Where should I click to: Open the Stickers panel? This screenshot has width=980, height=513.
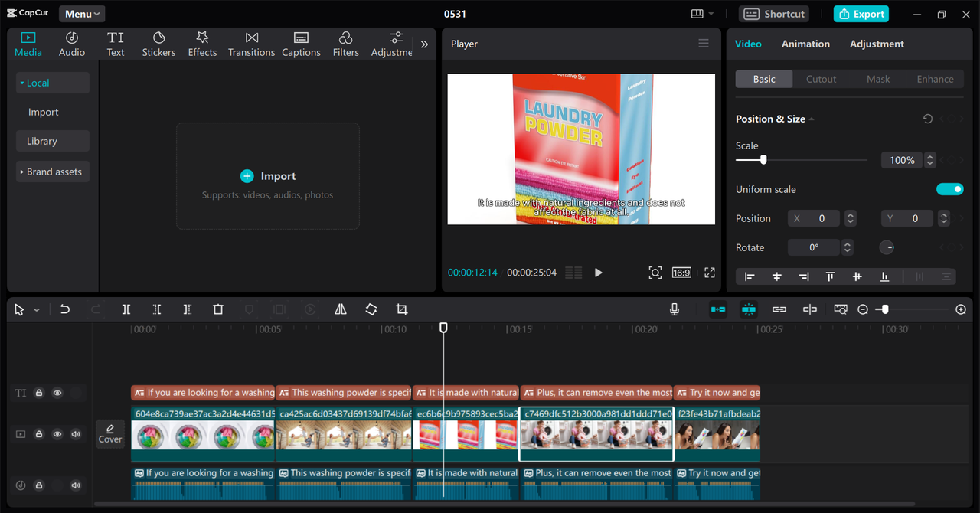(x=158, y=44)
